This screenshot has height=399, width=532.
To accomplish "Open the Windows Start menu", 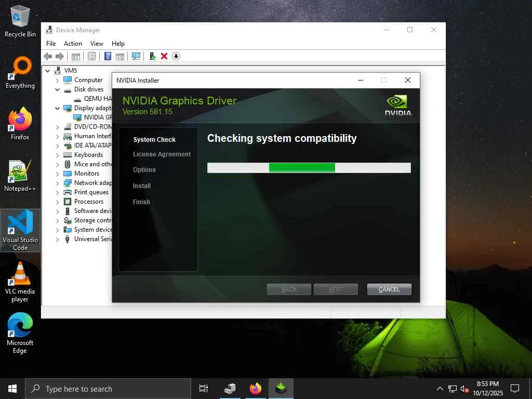I will pyautogui.click(x=12, y=389).
